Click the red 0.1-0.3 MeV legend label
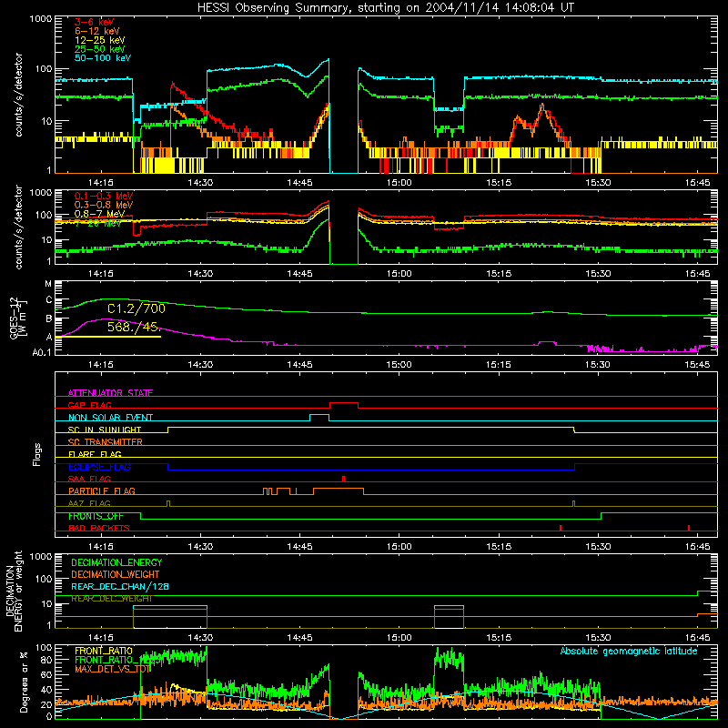Screen dimensions: 728x728 click(104, 196)
